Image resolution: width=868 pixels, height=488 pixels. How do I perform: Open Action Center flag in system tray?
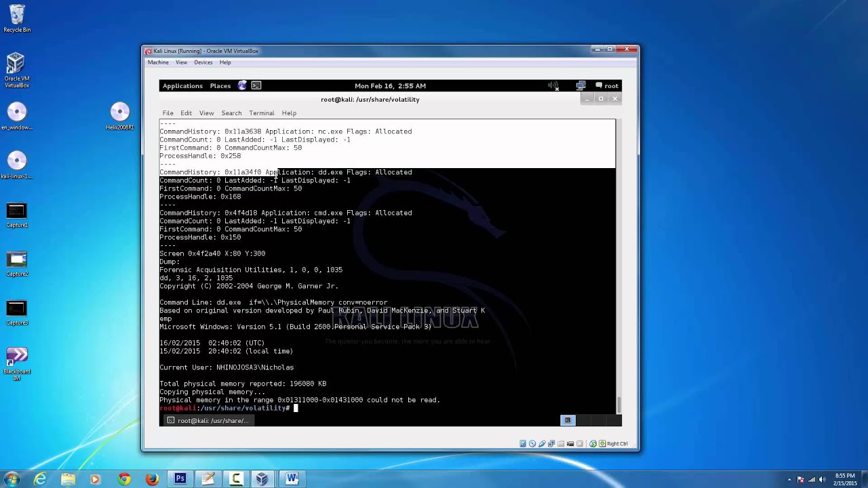point(800,480)
